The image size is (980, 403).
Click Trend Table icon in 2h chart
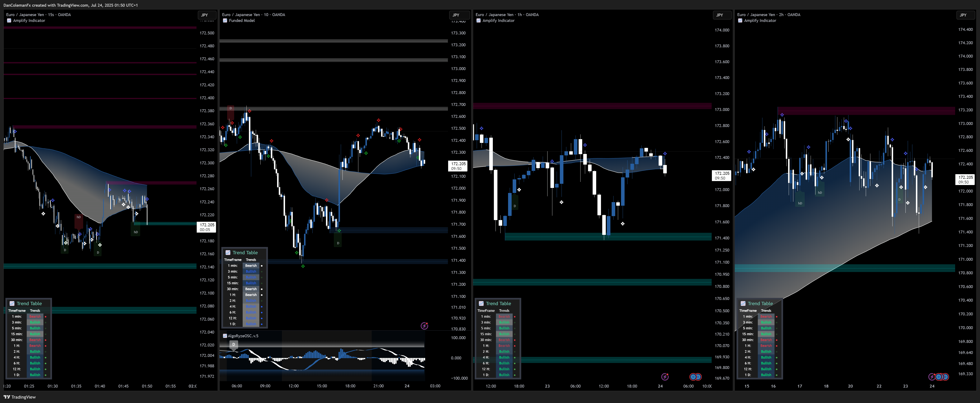[743, 303]
